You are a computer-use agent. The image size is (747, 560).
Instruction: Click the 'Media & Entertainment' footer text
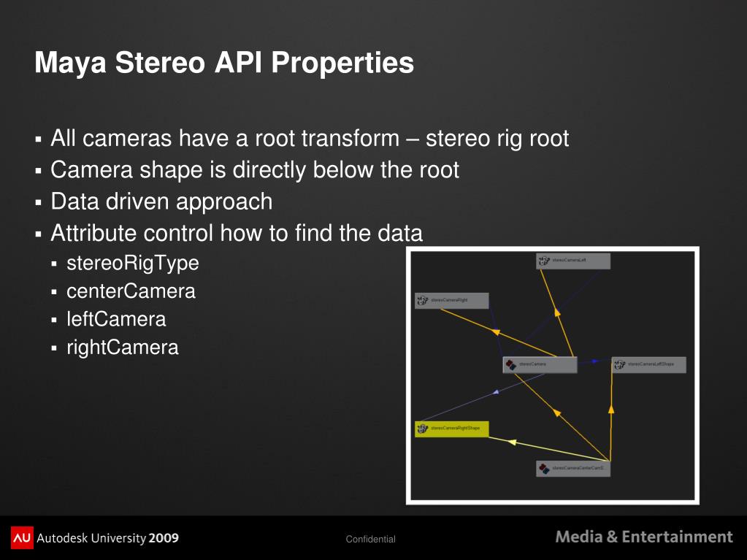tap(644, 537)
